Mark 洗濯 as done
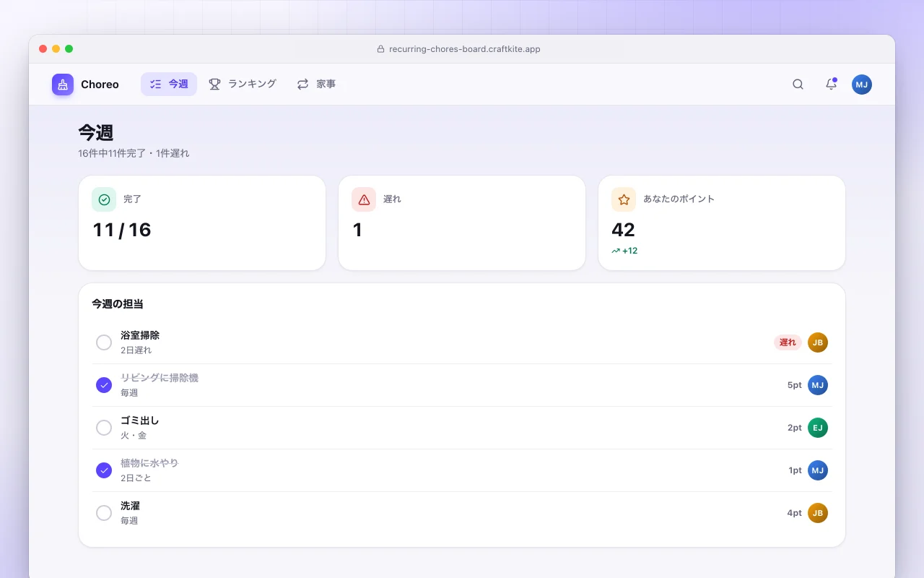The image size is (924, 578). coord(104,513)
